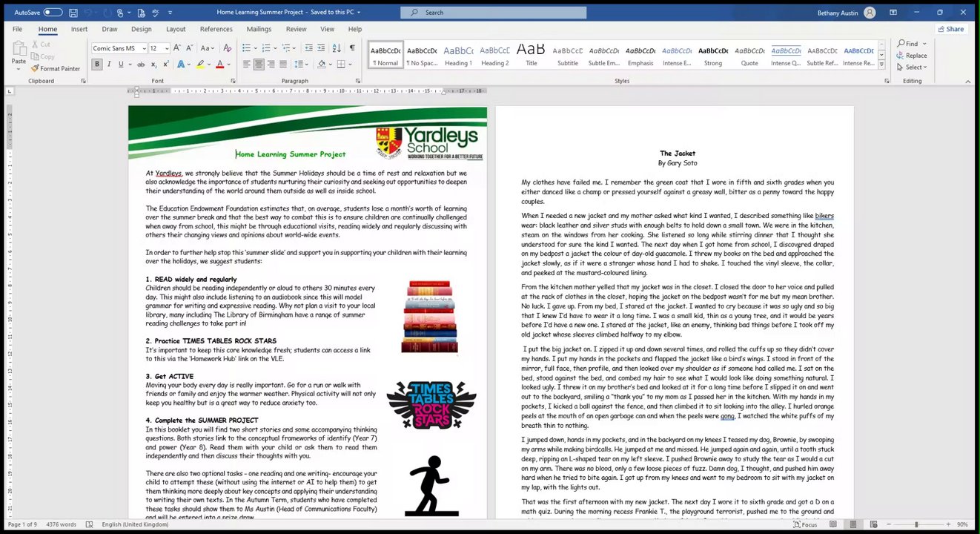Open the Line Spacing dropdown
Screen dimensions: 980x534
coord(302,65)
